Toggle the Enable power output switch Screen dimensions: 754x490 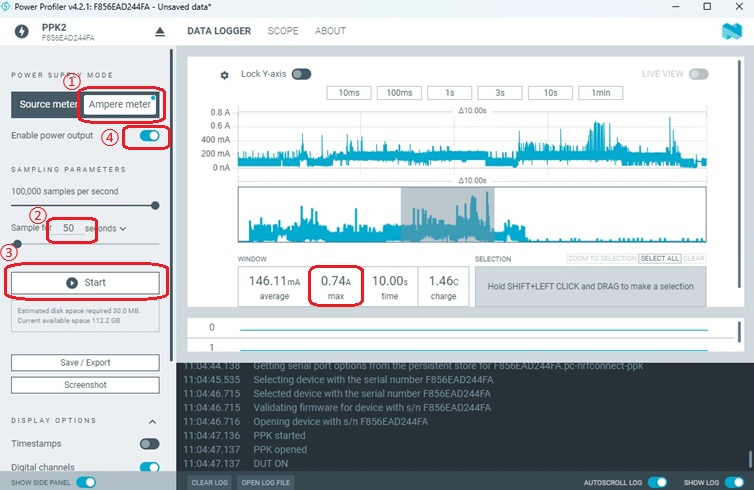click(x=150, y=136)
